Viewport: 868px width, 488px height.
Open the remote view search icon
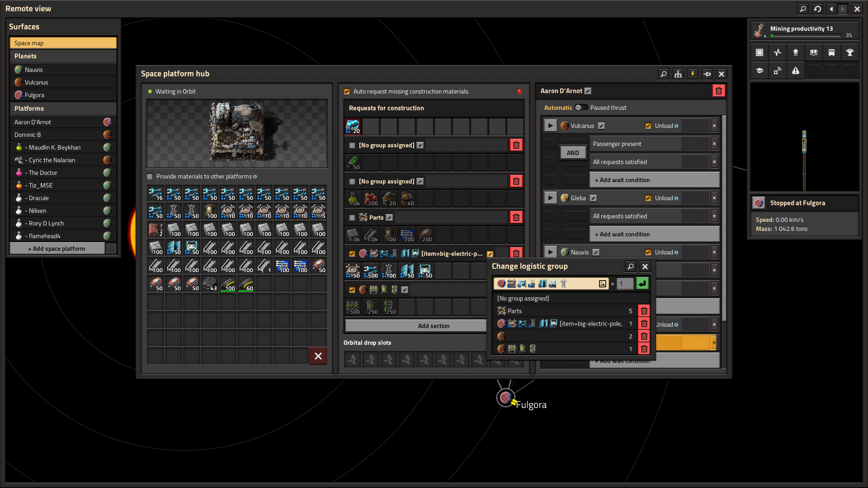point(803,9)
